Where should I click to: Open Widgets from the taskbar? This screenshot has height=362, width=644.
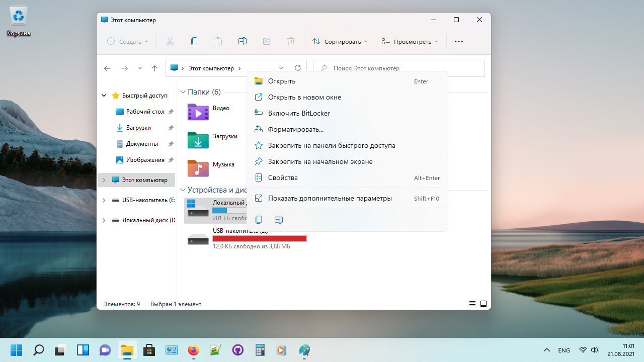(x=83, y=350)
